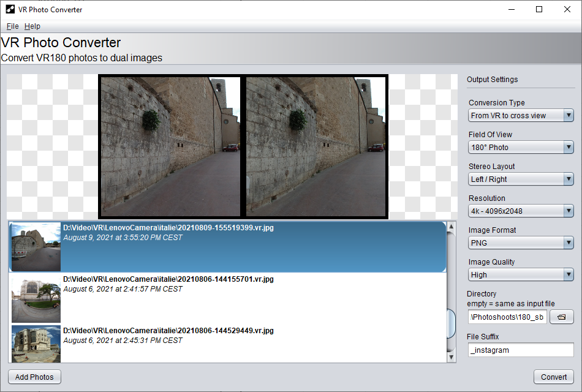Click the VR Photo Converter title bar icon
The image size is (582, 392).
[x=10, y=9]
